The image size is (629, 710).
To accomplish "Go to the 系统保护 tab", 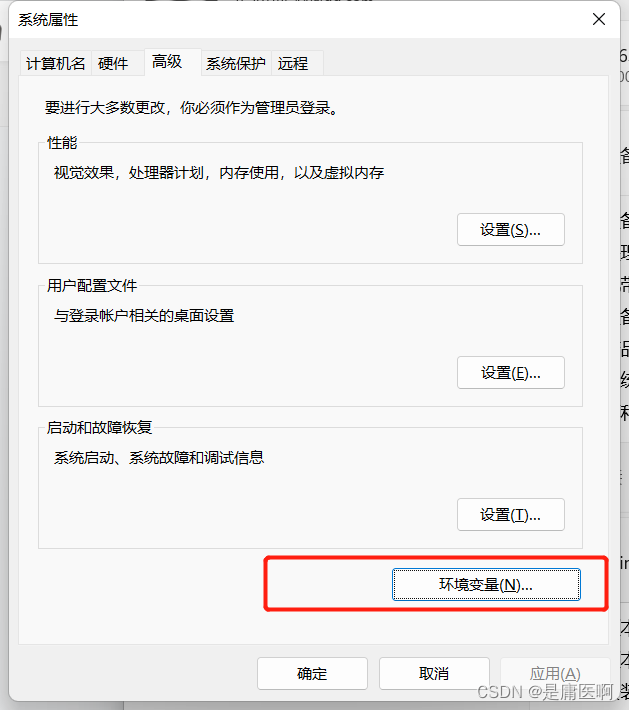I will pyautogui.click(x=235, y=63).
